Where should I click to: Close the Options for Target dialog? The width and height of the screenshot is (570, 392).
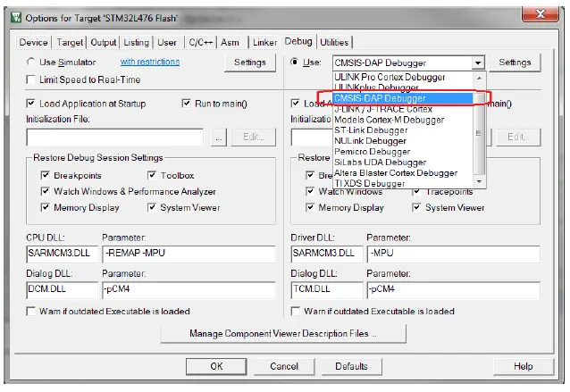point(541,14)
